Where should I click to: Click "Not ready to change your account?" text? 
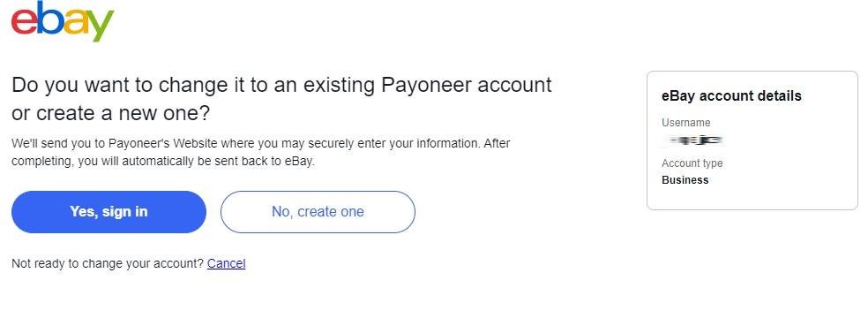tap(108, 263)
